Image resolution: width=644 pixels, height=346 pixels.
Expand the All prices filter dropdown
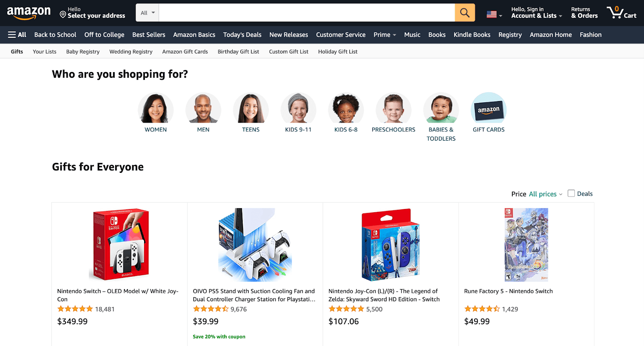(x=545, y=194)
